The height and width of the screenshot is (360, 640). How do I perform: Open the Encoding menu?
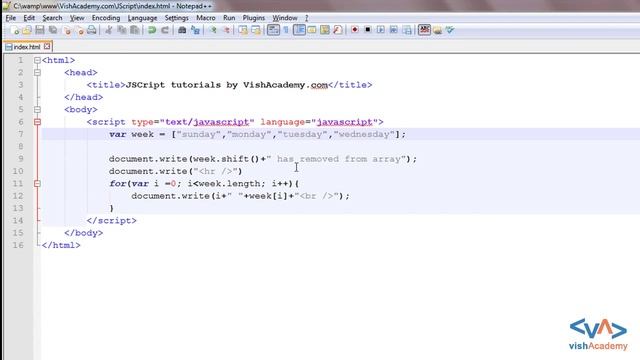click(x=106, y=18)
